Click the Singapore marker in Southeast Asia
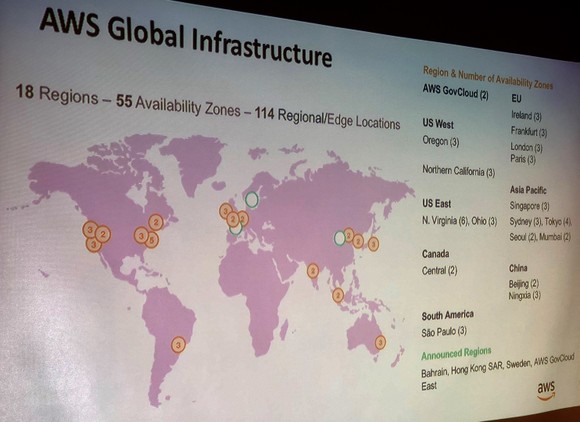580x422 pixels. pos(338,295)
